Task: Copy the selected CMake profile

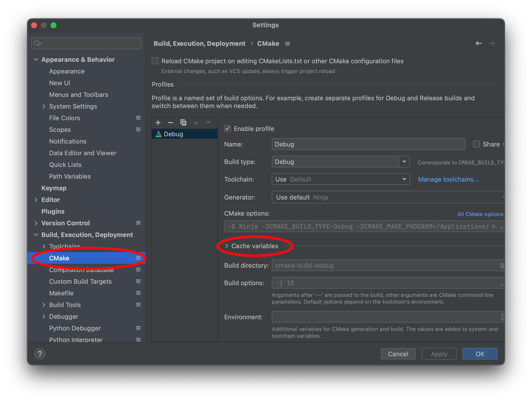Action: pos(183,122)
